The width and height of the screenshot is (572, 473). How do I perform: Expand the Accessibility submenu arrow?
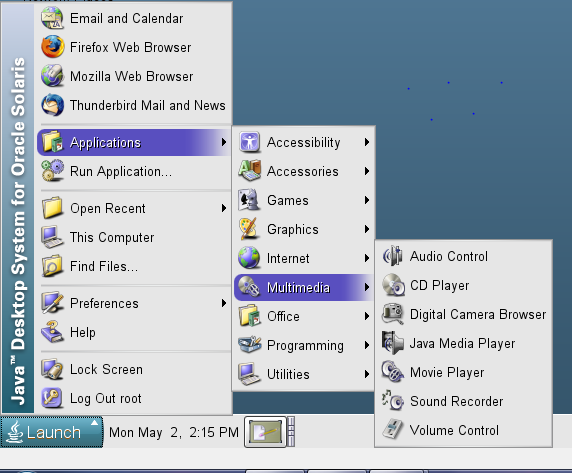click(x=367, y=142)
